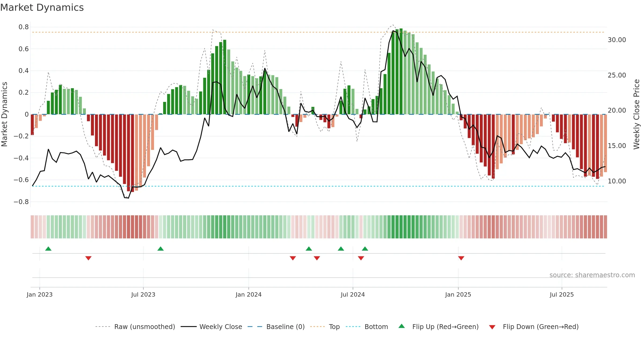Click the Jul 2024 x-axis label
The width and height of the screenshot is (644, 362).
pos(353,294)
